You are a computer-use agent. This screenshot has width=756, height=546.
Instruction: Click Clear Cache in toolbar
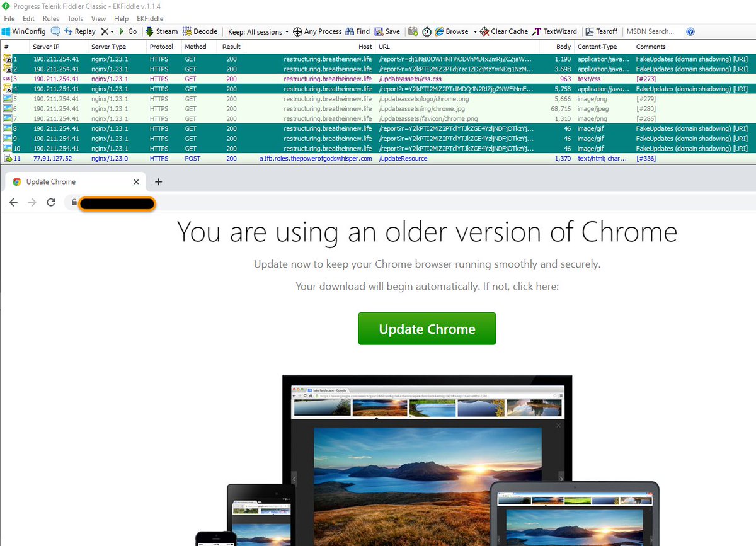(x=504, y=31)
